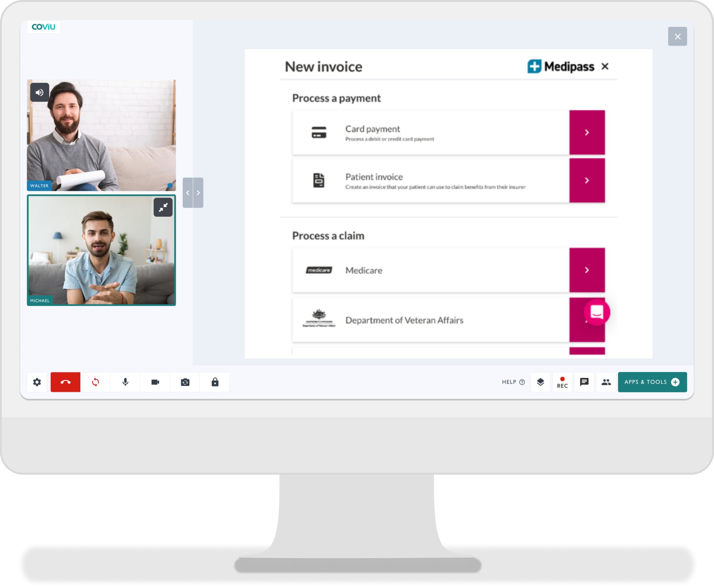The height and width of the screenshot is (588, 714).
Task: Mute Walter's audio via speaker icon
Action: pos(40,92)
